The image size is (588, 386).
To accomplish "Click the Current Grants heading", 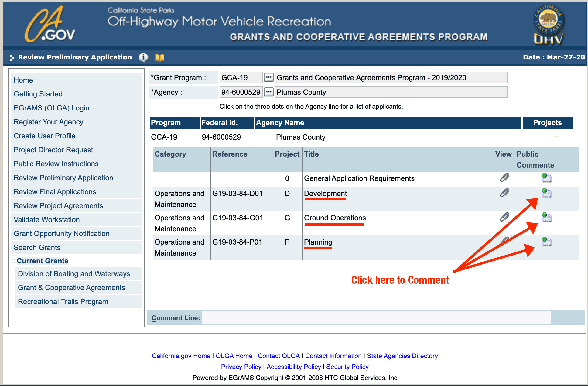I will coord(43,261).
